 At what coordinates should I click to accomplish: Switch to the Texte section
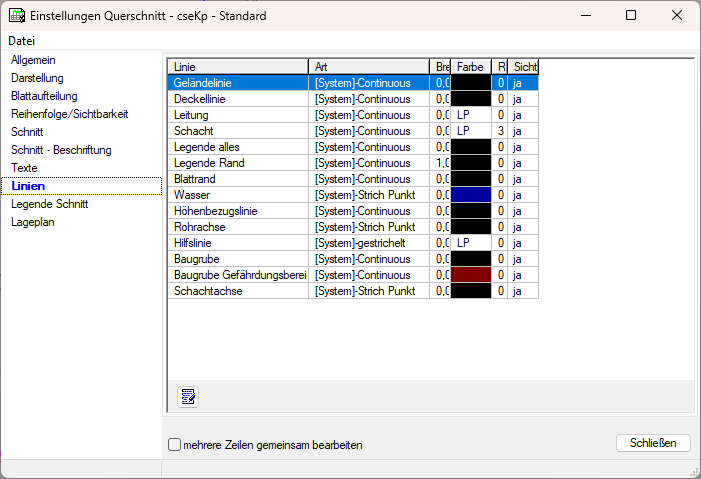(x=24, y=168)
